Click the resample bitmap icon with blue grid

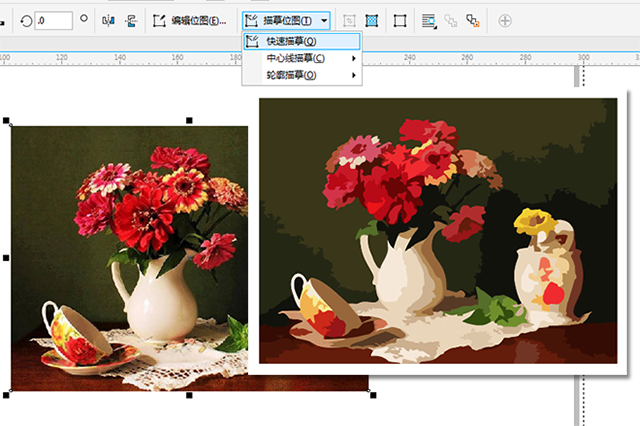click(x=372, y=20)
